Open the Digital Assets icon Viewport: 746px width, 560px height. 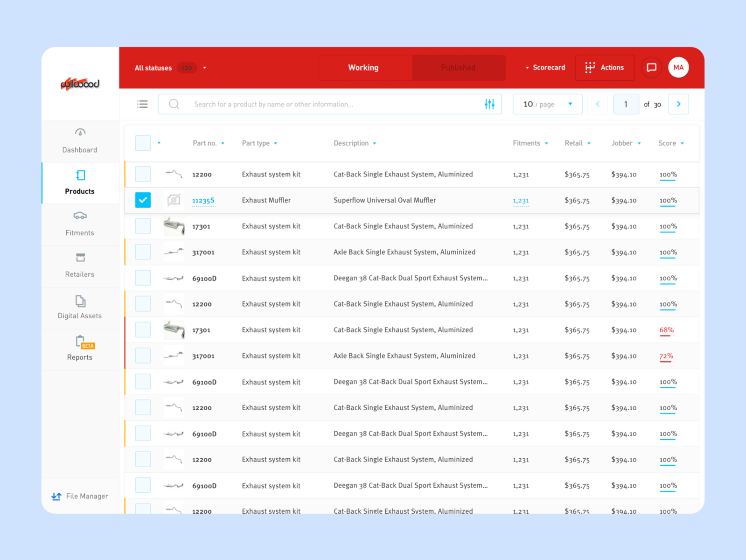tap(80, 301)
